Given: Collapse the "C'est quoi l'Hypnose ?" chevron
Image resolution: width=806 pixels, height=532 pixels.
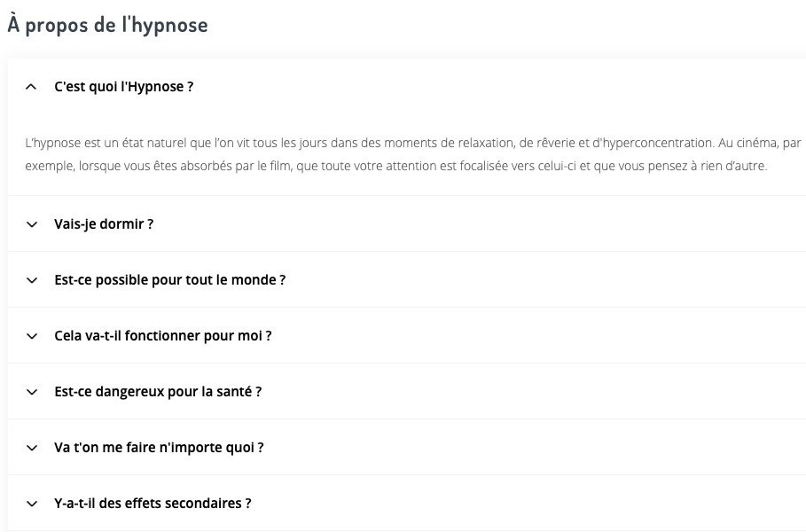Looking at the screenshot, I should pos(32,87).
